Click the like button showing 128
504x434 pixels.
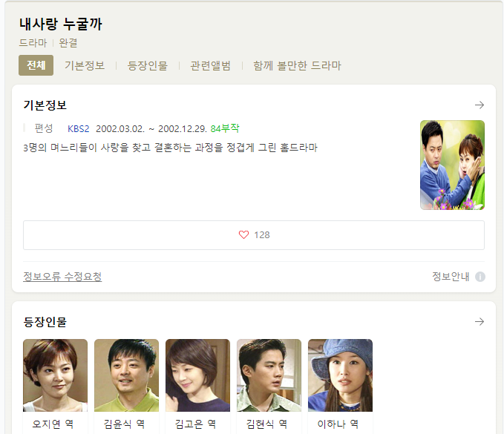(254, 235)
